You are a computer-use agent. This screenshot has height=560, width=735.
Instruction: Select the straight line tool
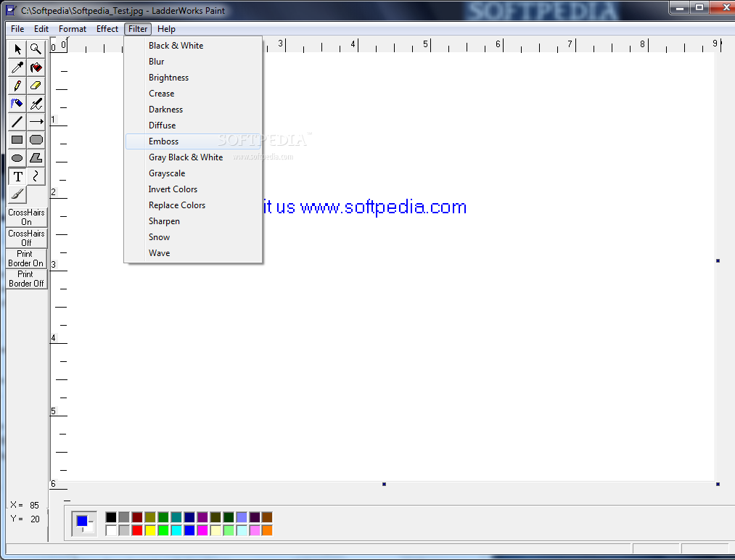(17, 122)
